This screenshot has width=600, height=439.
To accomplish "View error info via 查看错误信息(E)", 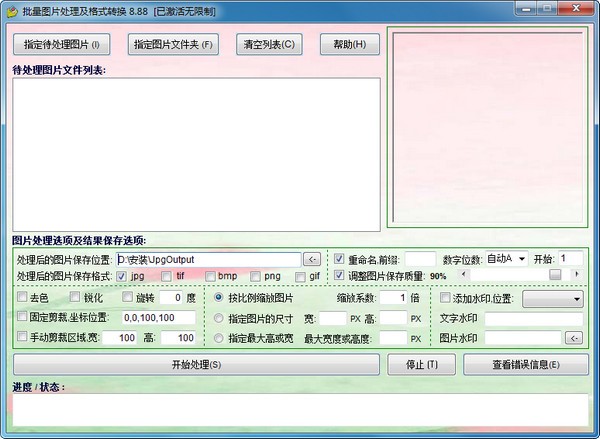I will click(526, 364).
